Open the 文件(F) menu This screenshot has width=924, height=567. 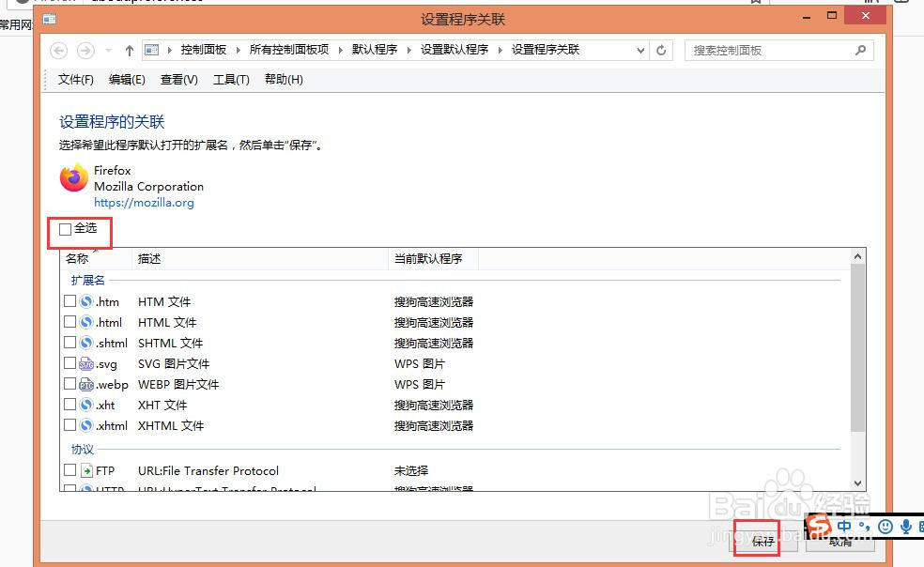click(x=75, y=80)
